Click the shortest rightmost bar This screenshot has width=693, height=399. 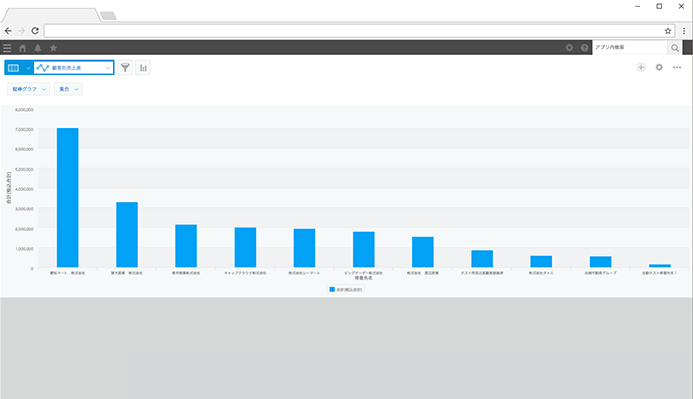(659, 266)
